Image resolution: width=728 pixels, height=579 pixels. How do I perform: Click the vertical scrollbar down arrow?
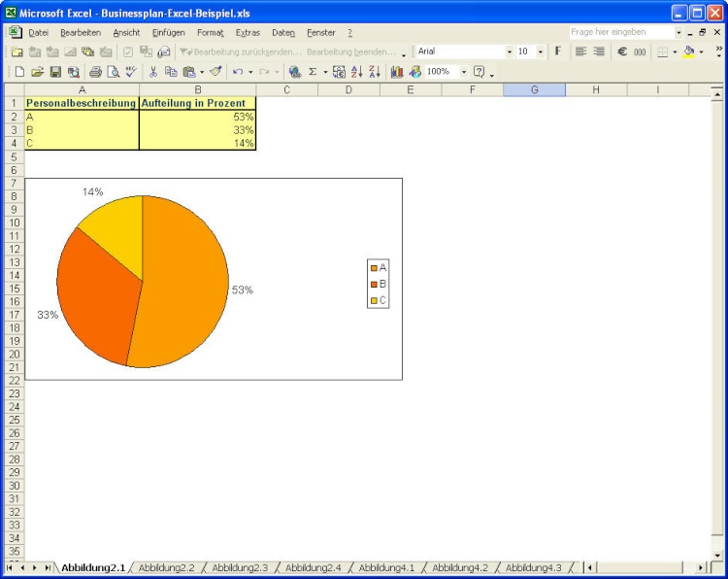click(717, 556)
